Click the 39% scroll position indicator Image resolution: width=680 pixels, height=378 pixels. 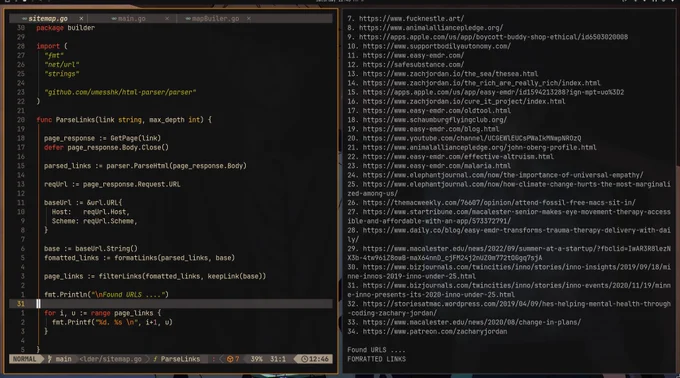[256, 359]
